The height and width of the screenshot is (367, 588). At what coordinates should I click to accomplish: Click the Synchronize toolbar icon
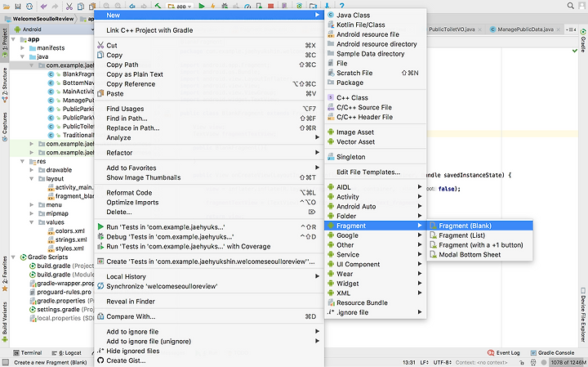29,6
